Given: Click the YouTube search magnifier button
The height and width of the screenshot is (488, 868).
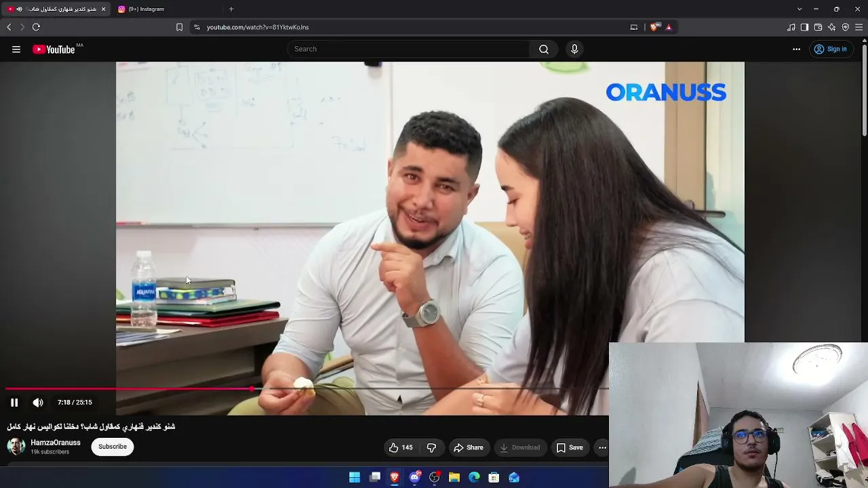Looking at the screenshot, I should (x=544, y=49).
